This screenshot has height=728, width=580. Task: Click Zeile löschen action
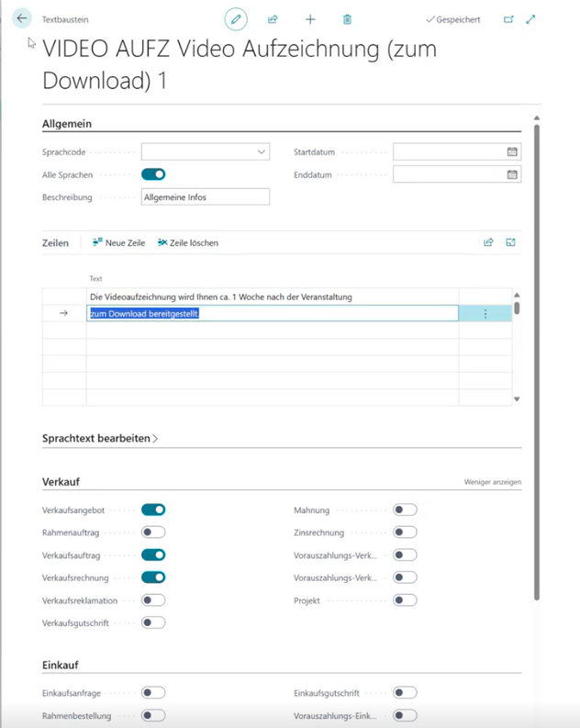[x=188, y=243]
